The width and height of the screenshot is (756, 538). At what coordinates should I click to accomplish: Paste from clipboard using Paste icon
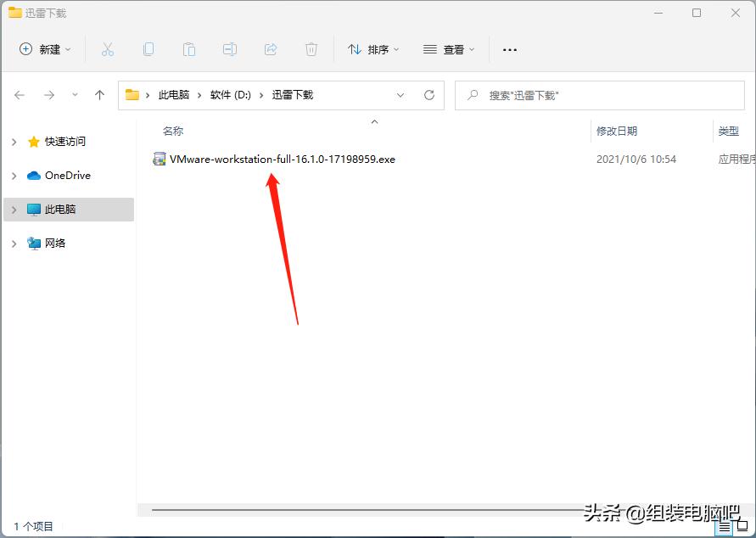pos(189,49)
